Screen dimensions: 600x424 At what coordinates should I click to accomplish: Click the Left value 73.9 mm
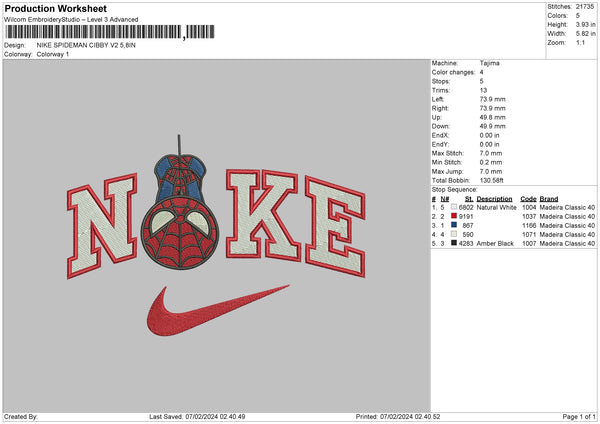tap(492, 99)
